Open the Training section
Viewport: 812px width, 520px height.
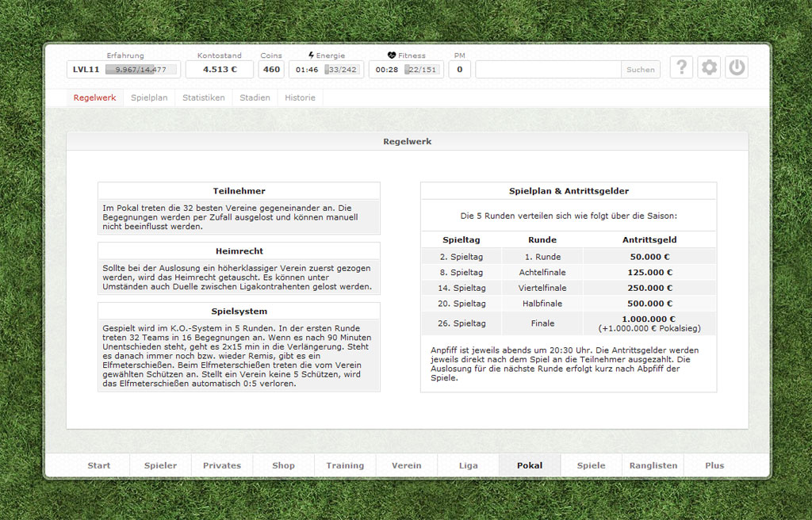click(x=346, y=465)
